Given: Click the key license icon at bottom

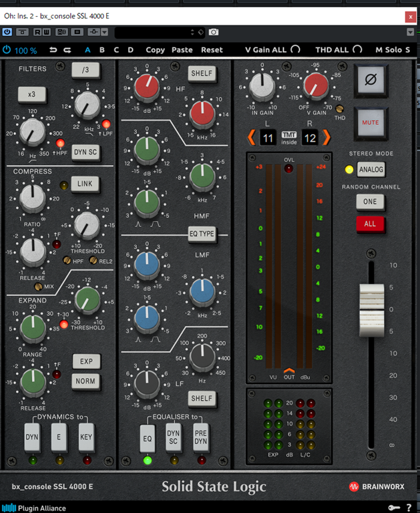Looking at the screenshot, I should (394, 508).
